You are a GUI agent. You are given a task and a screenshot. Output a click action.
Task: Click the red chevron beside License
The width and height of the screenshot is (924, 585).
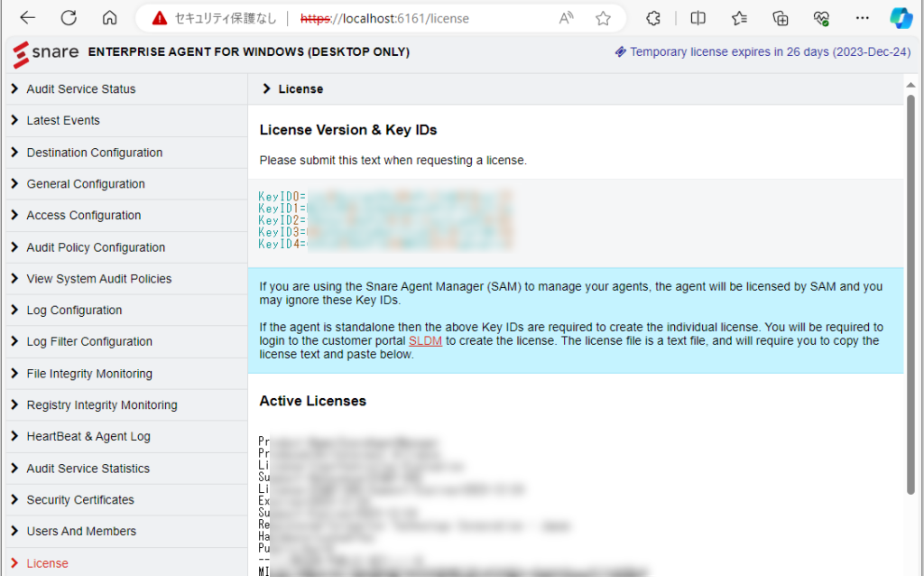tap(14, 563)
